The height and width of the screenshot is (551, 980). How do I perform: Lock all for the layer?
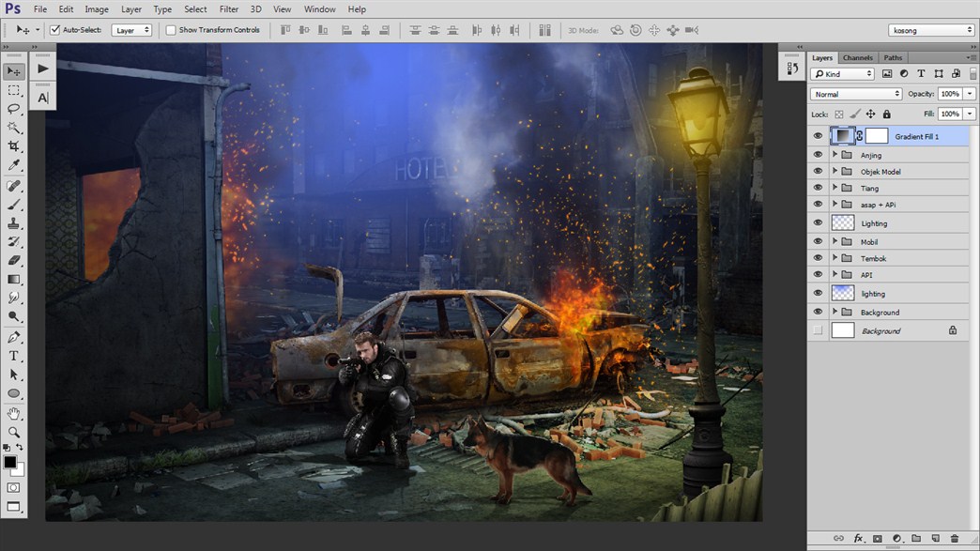coord(886,115)
